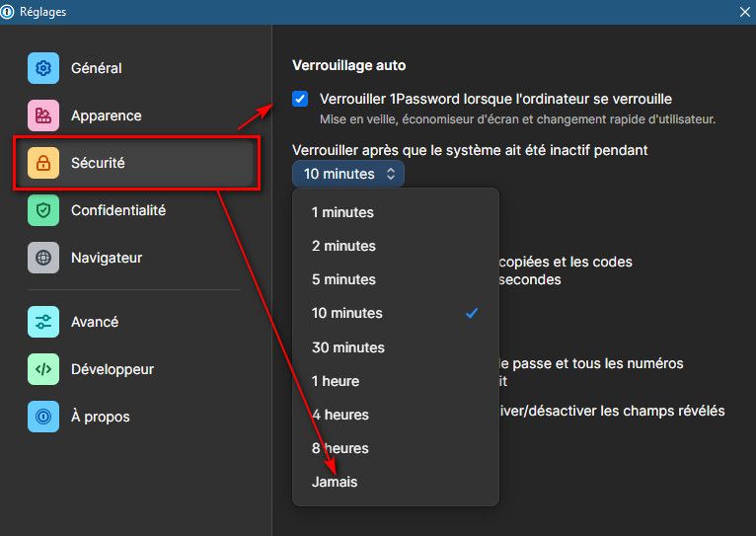Switch to the Apparence settings section
The image size is (756, 536).
(x=107, y=115)
